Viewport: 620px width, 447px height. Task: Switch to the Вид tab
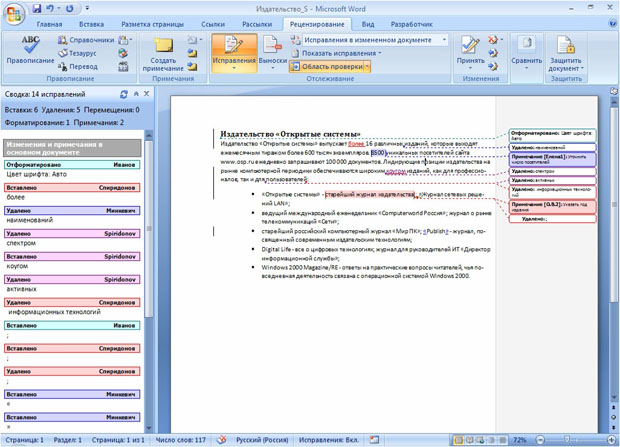(x=368, y=24)
